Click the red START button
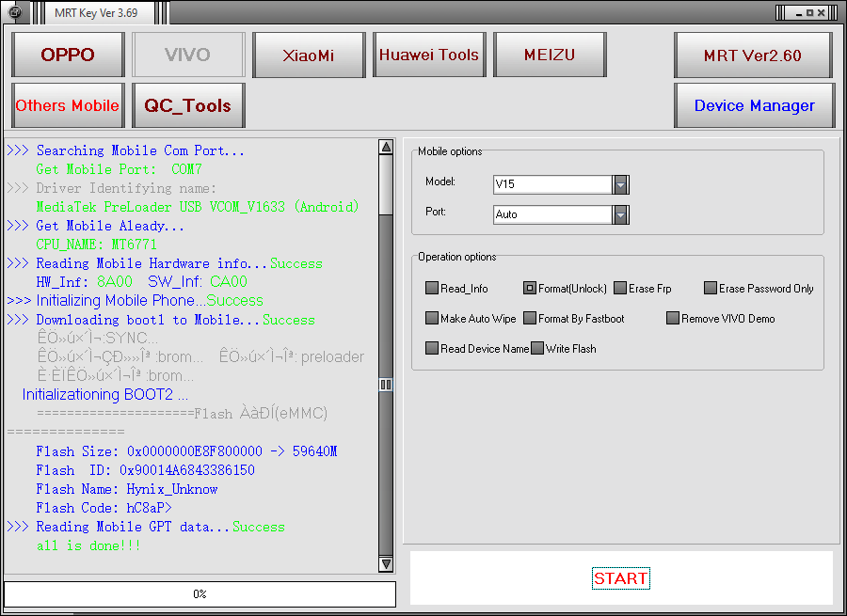The height and width of the screenshot is (616, 847). [x=621, y=578]
